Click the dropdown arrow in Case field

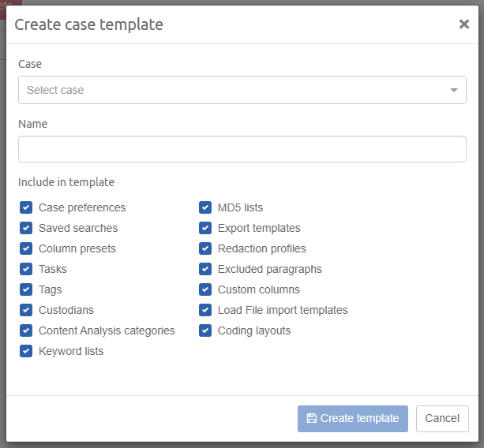coord(454,90)
